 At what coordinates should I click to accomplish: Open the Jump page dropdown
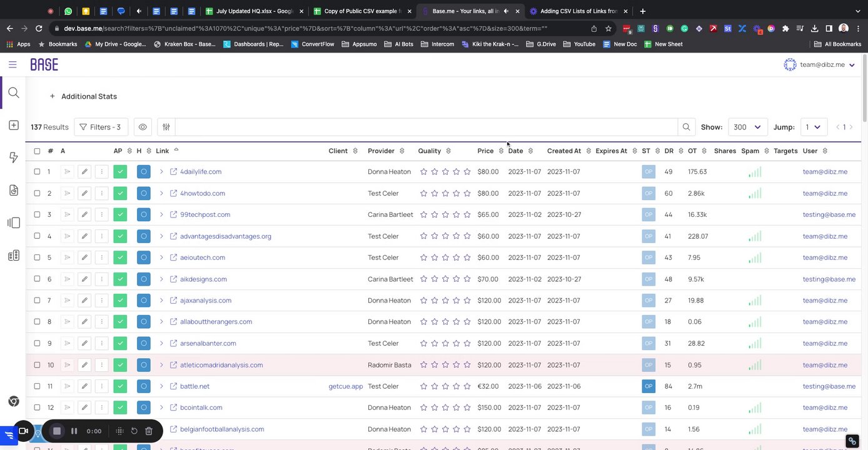point(815,127)
